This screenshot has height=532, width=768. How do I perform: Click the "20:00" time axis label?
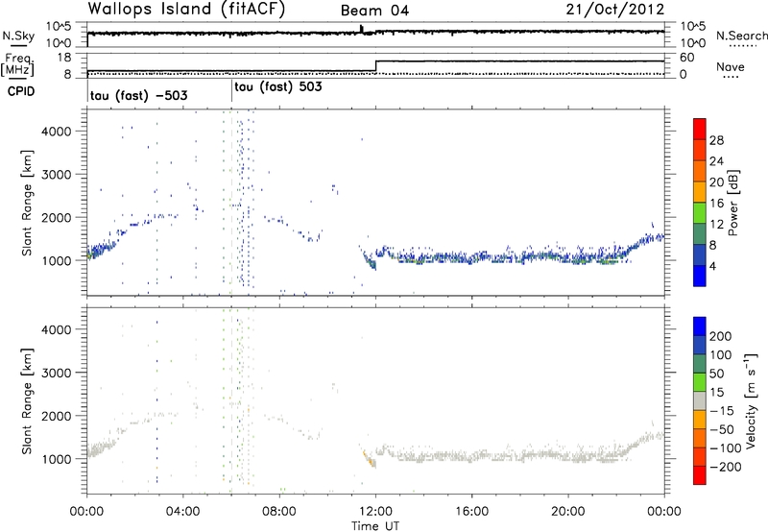(x=567, y=512)
